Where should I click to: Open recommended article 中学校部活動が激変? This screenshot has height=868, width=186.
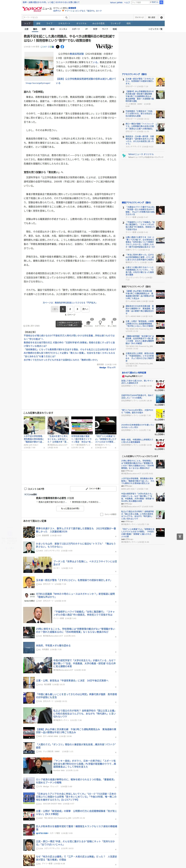(82, 439)
